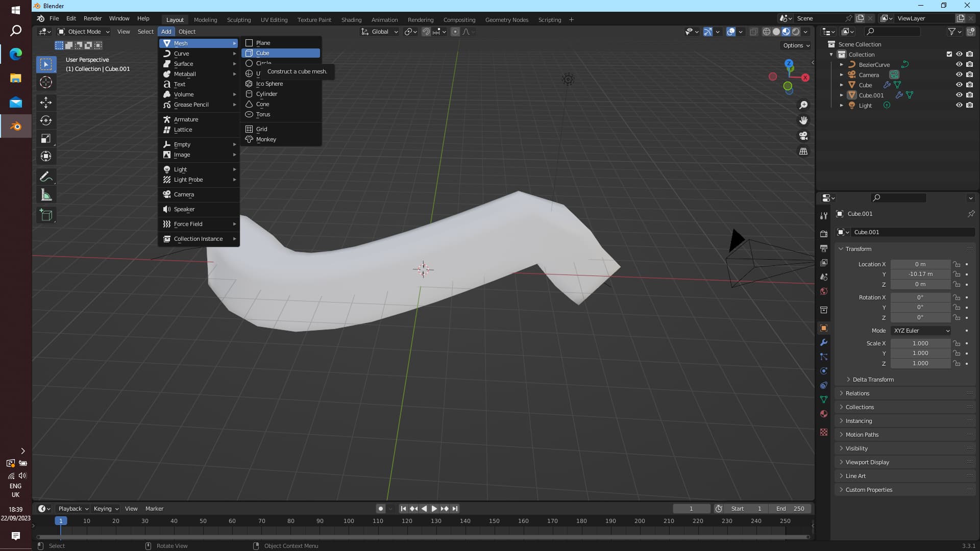Select Monkey in the Mesh submenu
Screen dimensions: 980x551
click(281, 139)
